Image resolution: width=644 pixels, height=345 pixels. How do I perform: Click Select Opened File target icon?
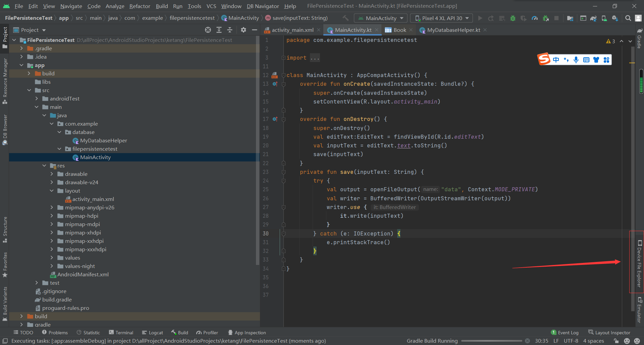click(208, 30)
